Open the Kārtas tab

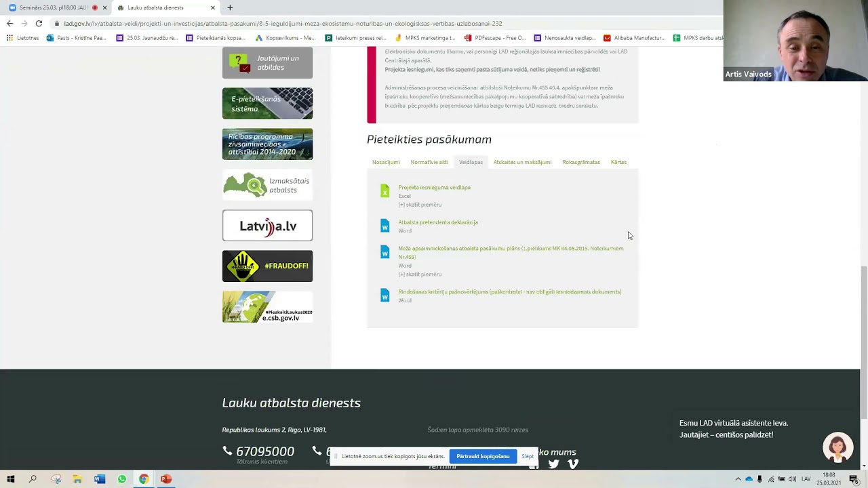618,162
